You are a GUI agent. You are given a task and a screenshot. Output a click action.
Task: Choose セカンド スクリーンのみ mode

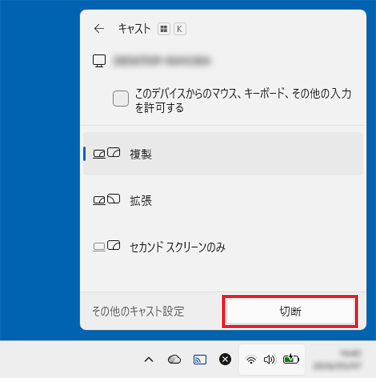(223, 247)
